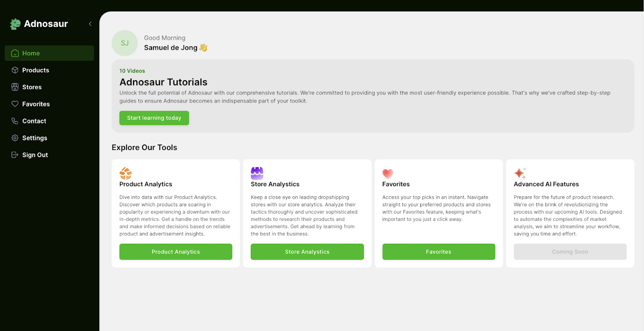Click the Adnosaur brand name text
The width and height of the screenshot is (644, 331).
(46, 24)
